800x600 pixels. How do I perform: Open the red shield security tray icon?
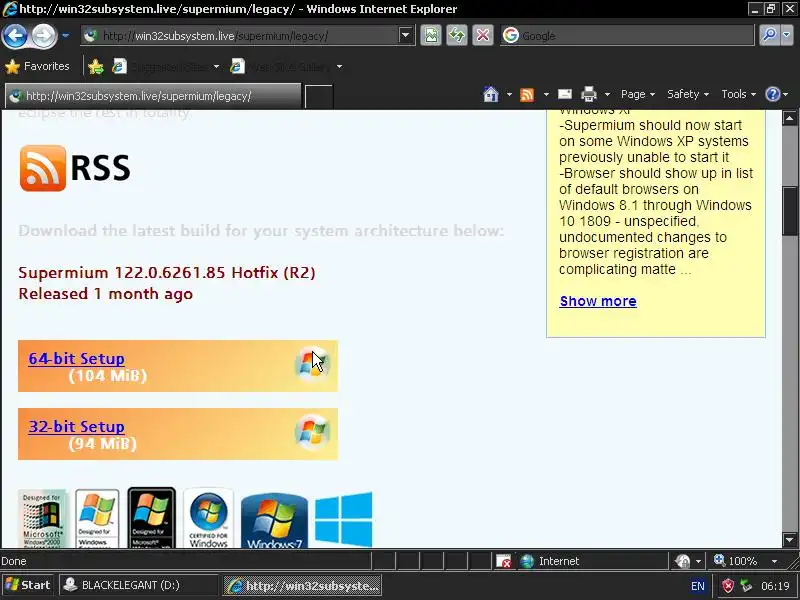click(x=728, y=585)
